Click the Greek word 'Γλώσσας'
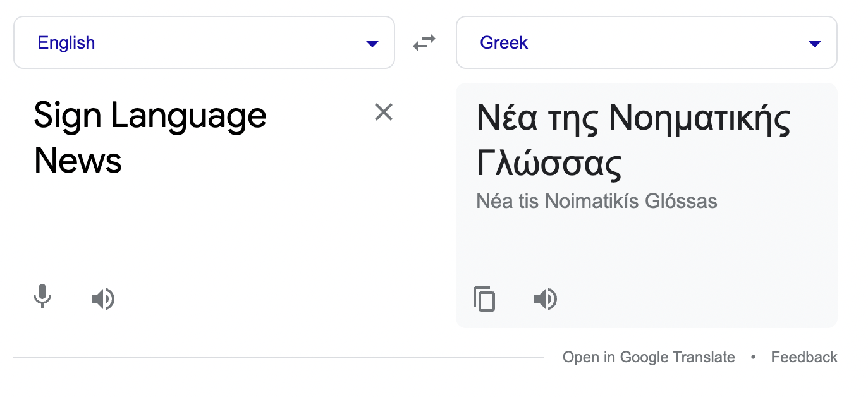Viewport: 868px width, 397px height. pyautogui.click(x=549, y=163)
